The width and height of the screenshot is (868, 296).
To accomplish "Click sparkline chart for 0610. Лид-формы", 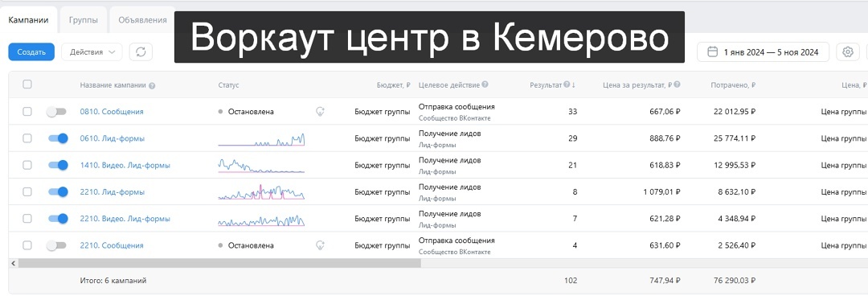I will coord(261,139).
